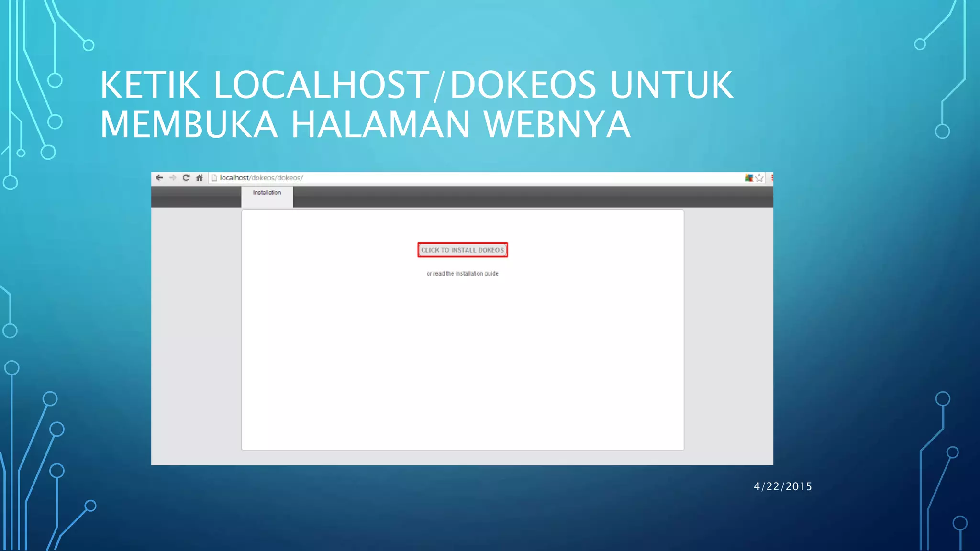
Task: Click the page icon in the address bar
Action: [x=214, y=178]
